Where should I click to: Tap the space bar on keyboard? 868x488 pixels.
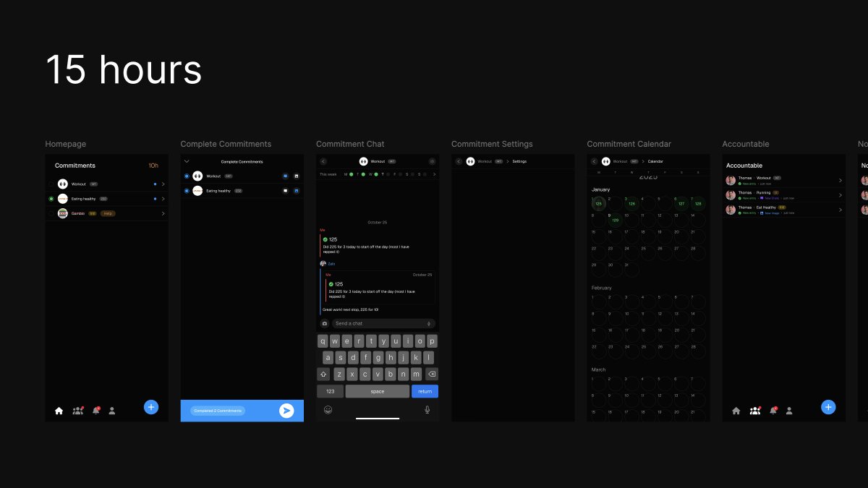[378, 391]
